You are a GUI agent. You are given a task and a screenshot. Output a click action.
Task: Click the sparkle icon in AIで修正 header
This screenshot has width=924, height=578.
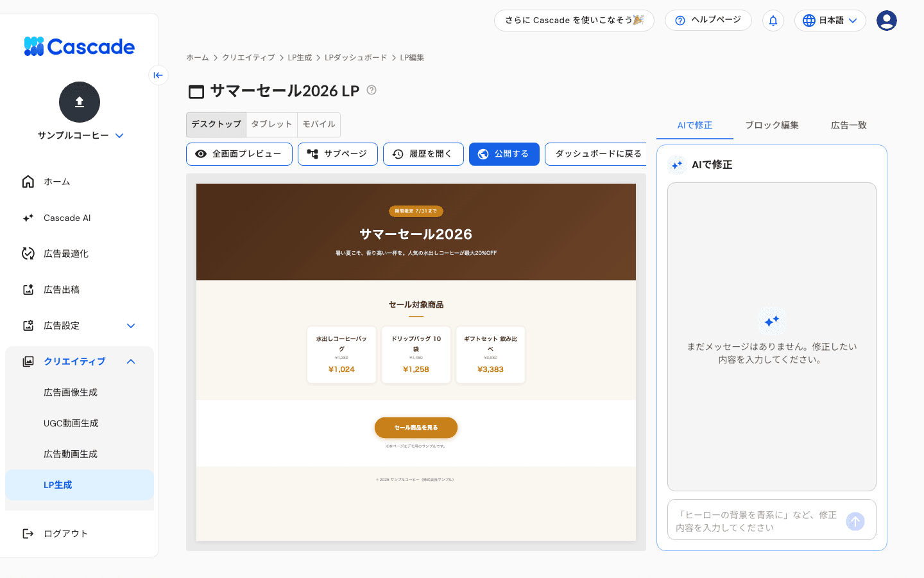pos(677,165)
